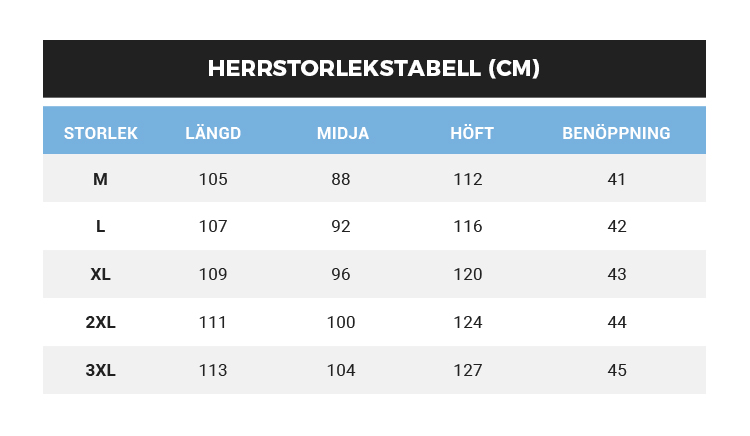Click length value 111 for size 2XL
The height and width of the screenshot is (436, 750).
(x=213, y=322)
